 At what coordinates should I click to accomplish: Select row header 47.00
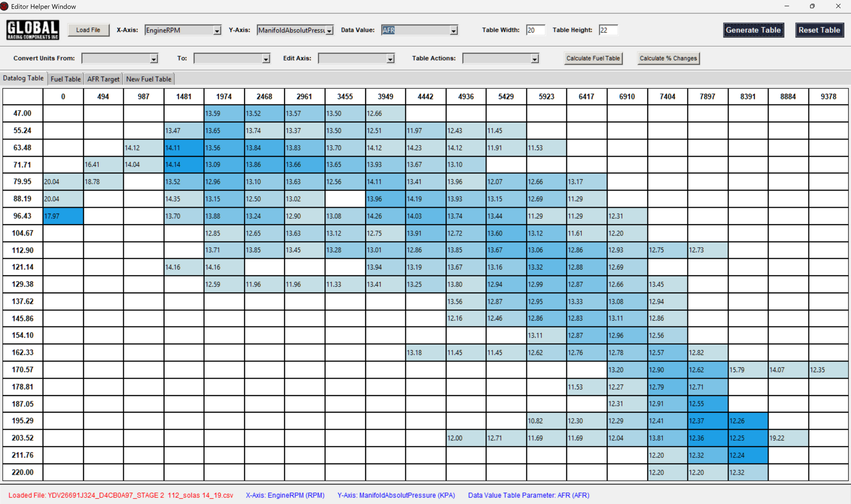pos(22,113)
